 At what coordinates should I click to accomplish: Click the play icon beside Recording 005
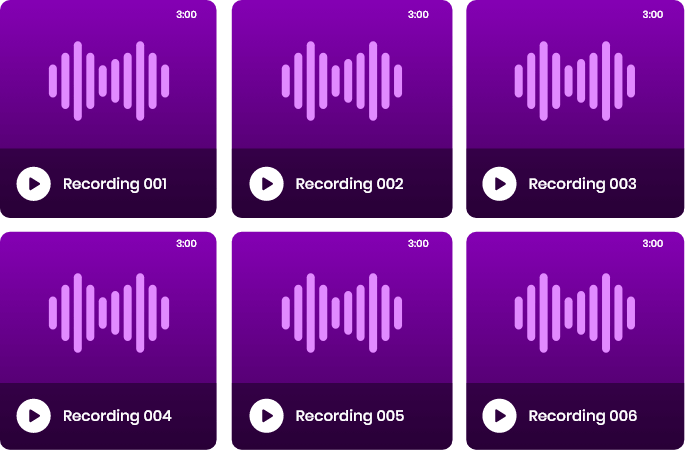tap(266, 416)
